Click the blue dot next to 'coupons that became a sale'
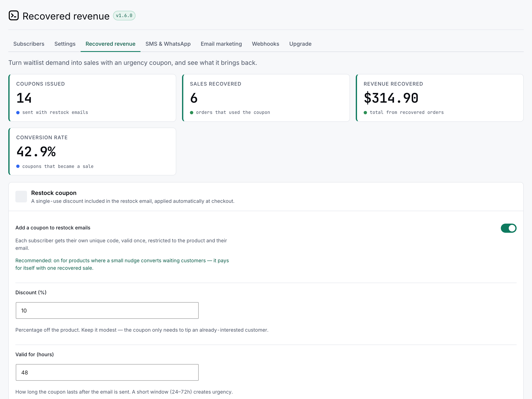This screenshot has width=532, height=399. 18,166
